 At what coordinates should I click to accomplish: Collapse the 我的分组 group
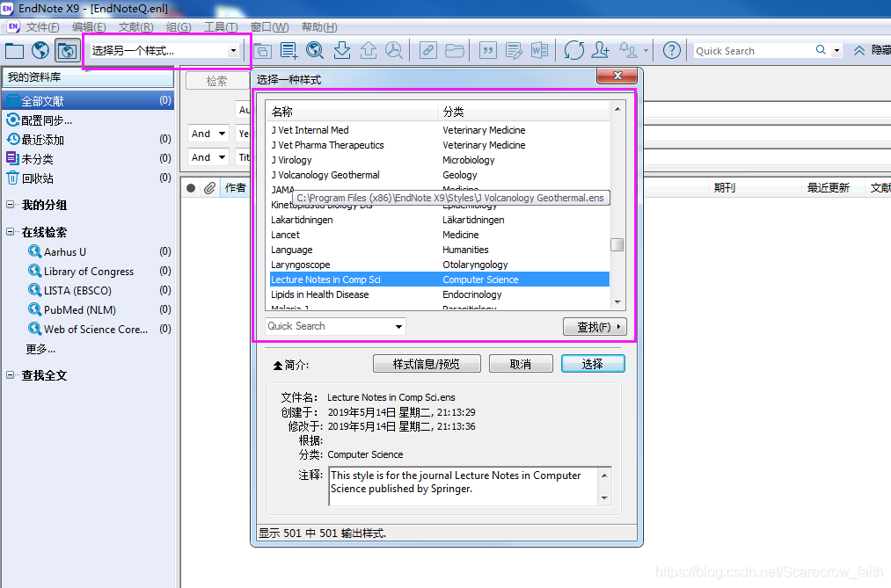click(x=11, y=204)
